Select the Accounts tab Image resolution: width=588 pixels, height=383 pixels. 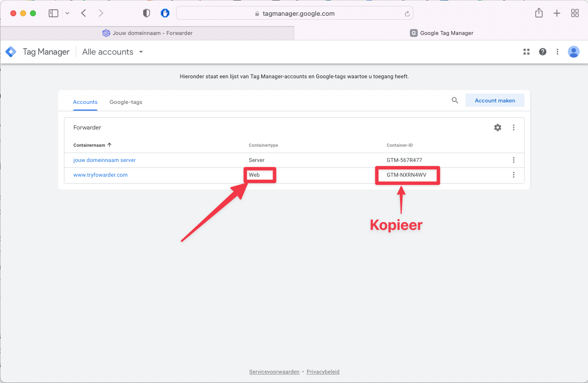pyautogui.click(x=85, y=102)
